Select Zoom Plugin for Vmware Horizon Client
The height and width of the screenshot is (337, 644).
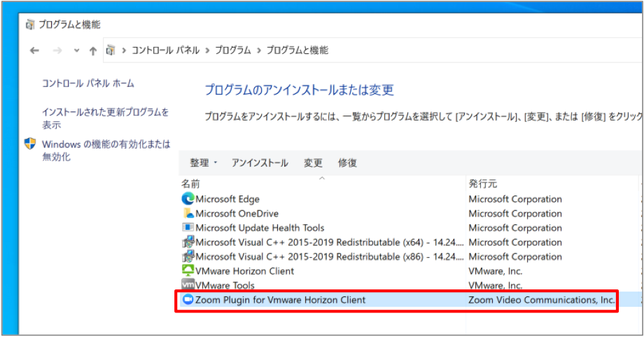[x=281, y=300]
